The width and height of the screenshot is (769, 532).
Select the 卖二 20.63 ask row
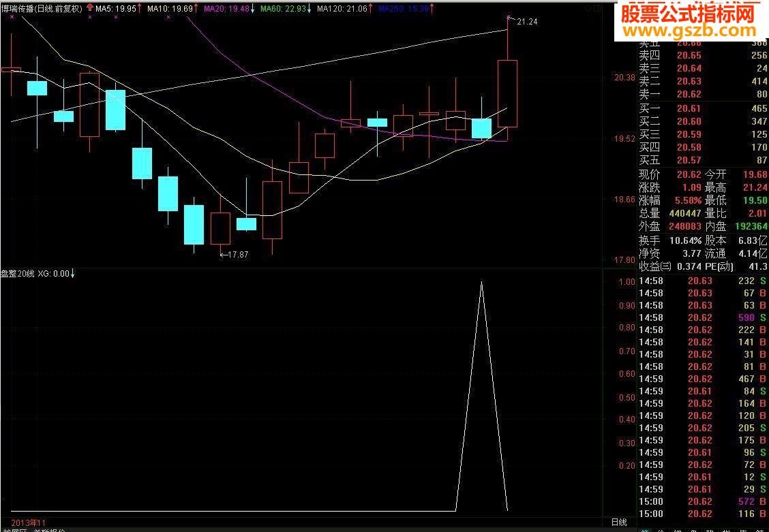point(703,81)
